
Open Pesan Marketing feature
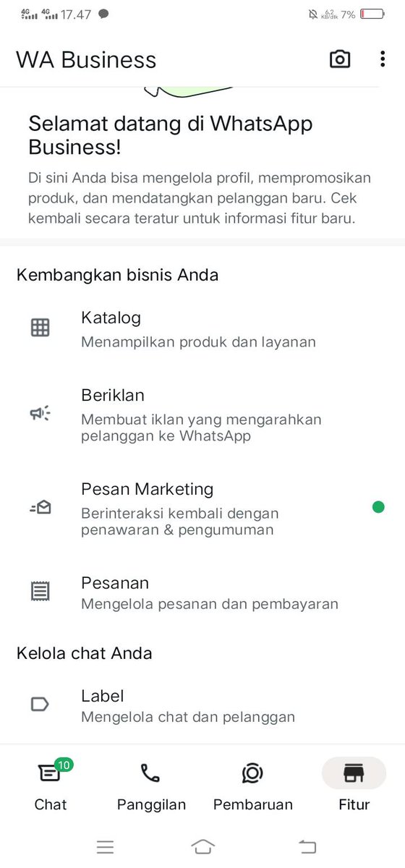tap(202, 508)
